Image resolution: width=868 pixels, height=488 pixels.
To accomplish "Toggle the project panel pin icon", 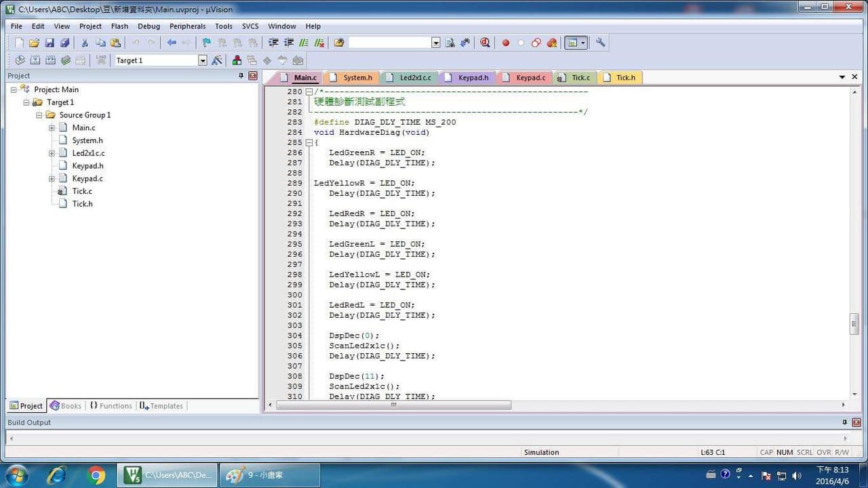I will (241, 76).
